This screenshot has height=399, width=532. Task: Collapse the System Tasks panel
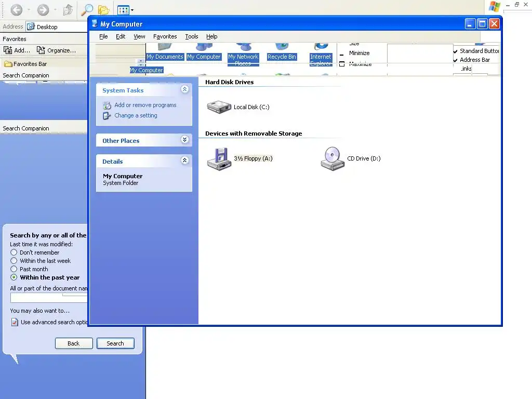[x=184, y=89]
